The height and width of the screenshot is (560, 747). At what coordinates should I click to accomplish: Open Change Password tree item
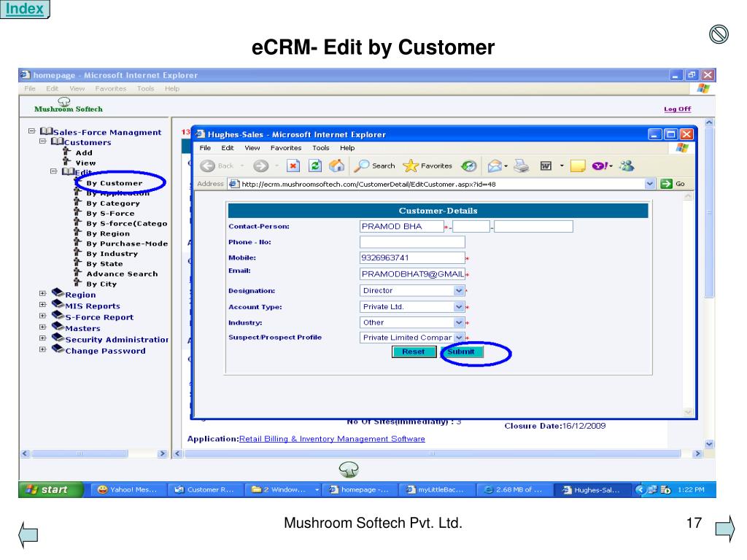tap(105, 351)
